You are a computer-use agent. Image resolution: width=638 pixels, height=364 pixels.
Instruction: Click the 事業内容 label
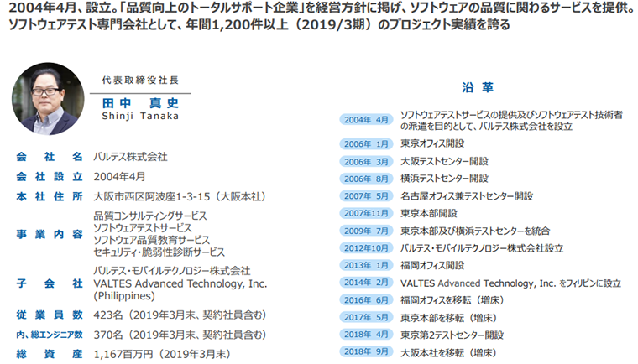(50, 234)
